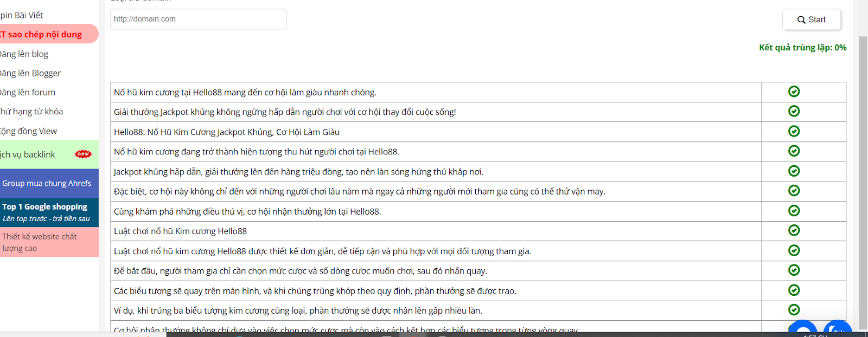Open Dịch vụ backlink sidebar item

click(x=49, y=154)
